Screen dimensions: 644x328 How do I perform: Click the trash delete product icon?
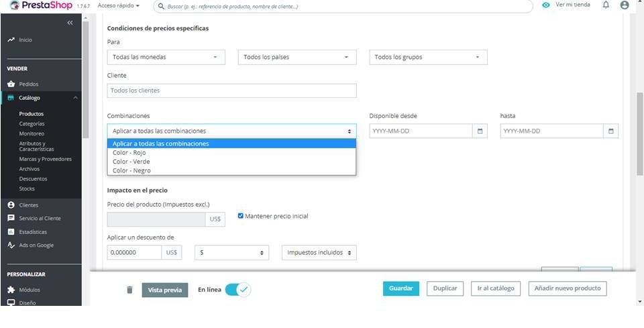(x=129, y=290)
